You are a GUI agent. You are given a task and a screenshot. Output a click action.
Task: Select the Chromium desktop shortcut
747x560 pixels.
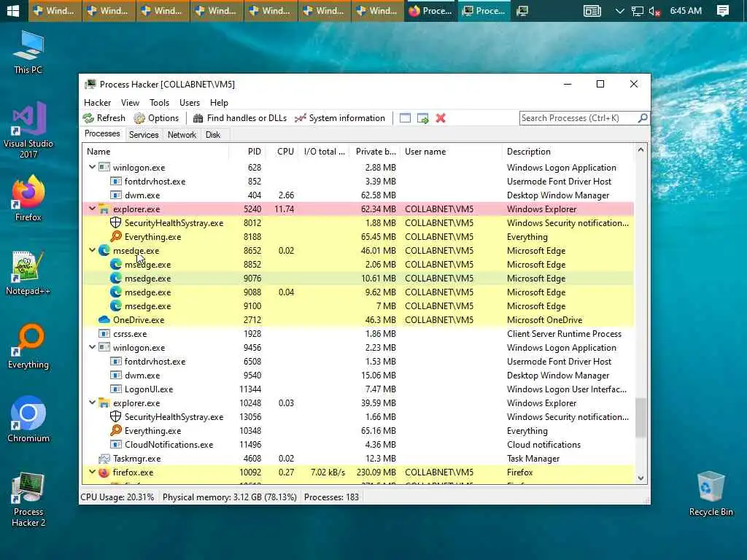(28, 419)
